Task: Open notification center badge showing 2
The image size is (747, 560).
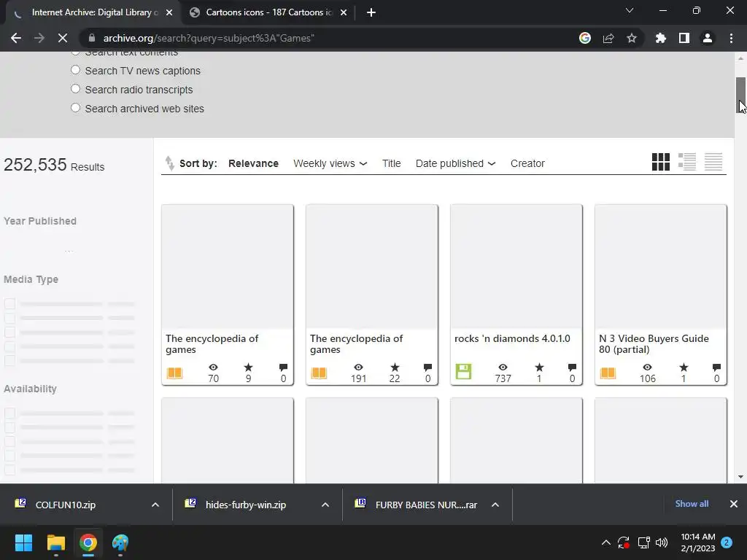Action: click(x=727, y=542)
